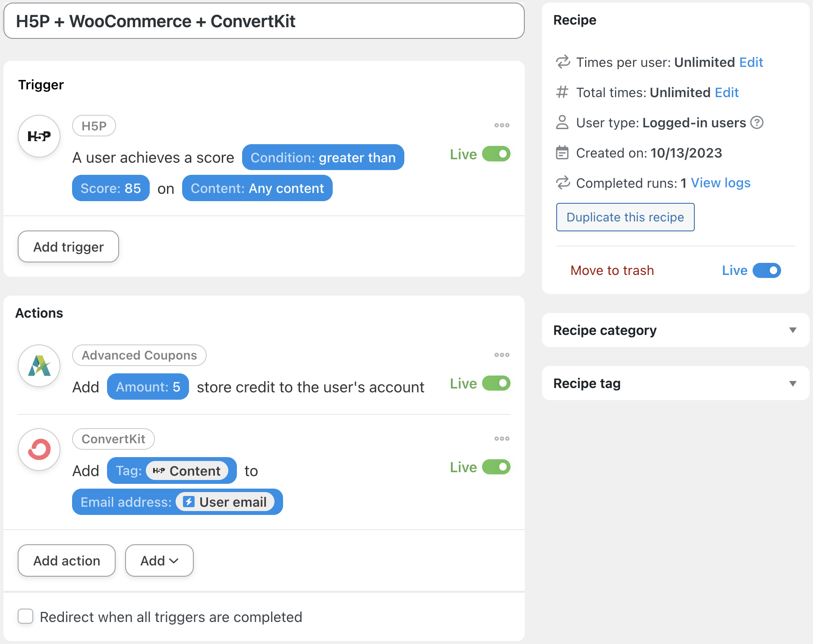The width and height of the screenshot is (813, 644).
Task: Open the Add dropdown next to Add action
Action: [x=159, y=560]
